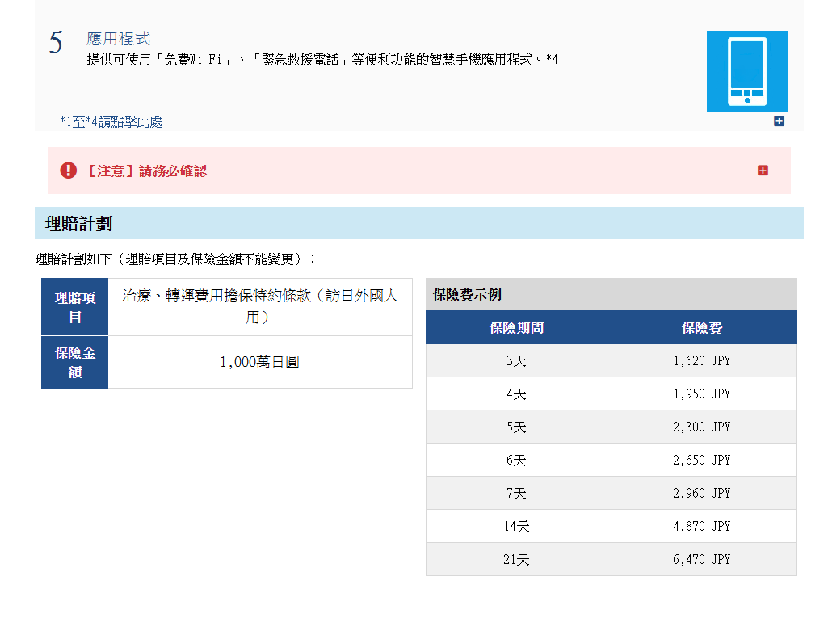Select the 保險費 column header
The image size is (828, 644).
coord(701,328)
